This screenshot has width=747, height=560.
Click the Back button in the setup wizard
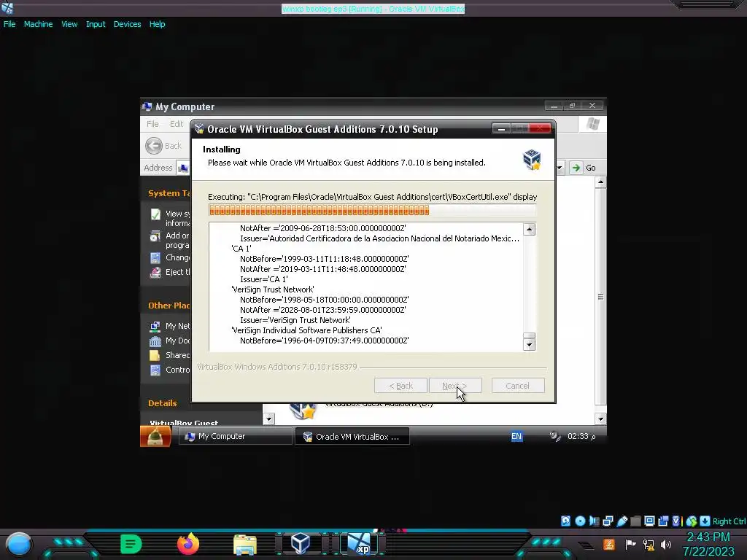point(400,386)
